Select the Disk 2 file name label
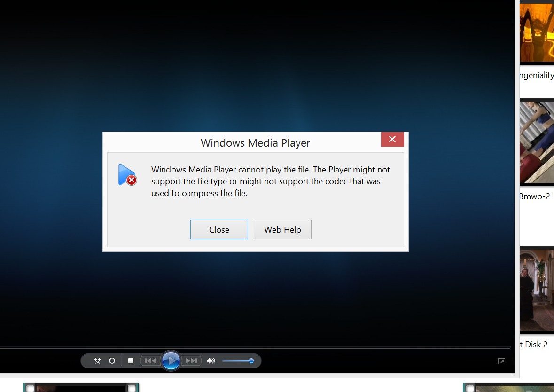Image resolution: width=554 pixels, height=392 pixels. (x=533, y=344)
